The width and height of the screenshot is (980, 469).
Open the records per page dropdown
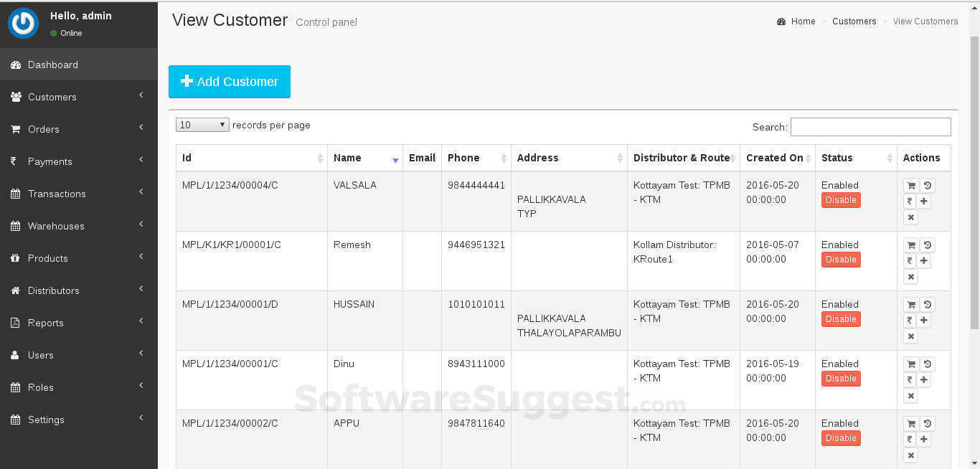click(x=202, y=124)
